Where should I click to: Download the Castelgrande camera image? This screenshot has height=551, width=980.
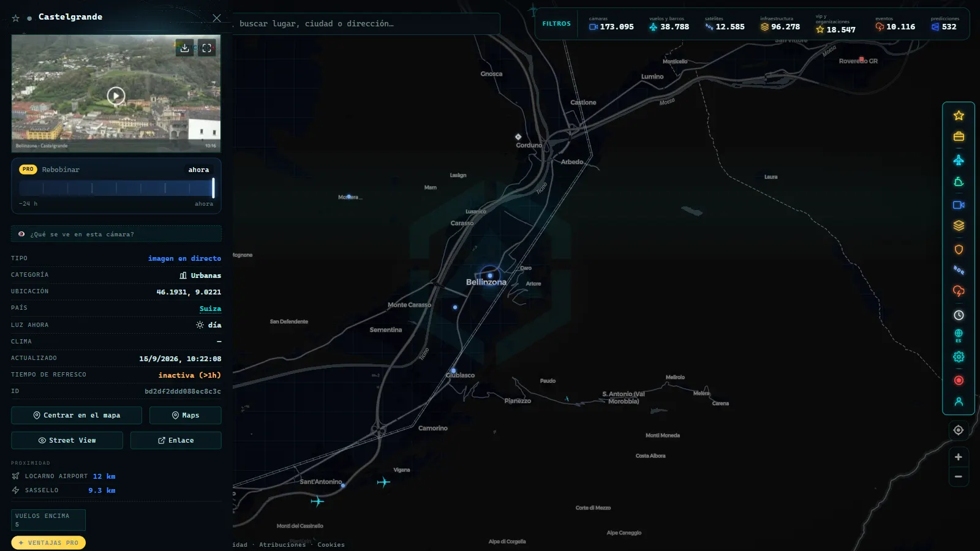[x=184, y=48]
